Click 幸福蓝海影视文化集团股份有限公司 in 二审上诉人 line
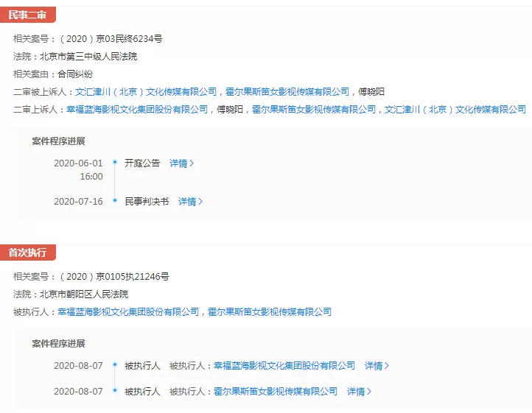532x413 pixels. coord(137,110)
